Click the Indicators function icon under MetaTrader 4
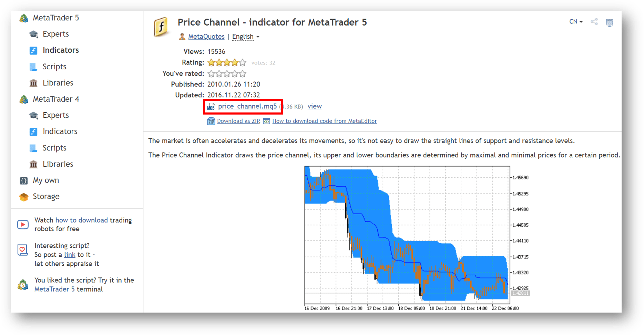This screenshot has height=335, width=644. [33, 132]
